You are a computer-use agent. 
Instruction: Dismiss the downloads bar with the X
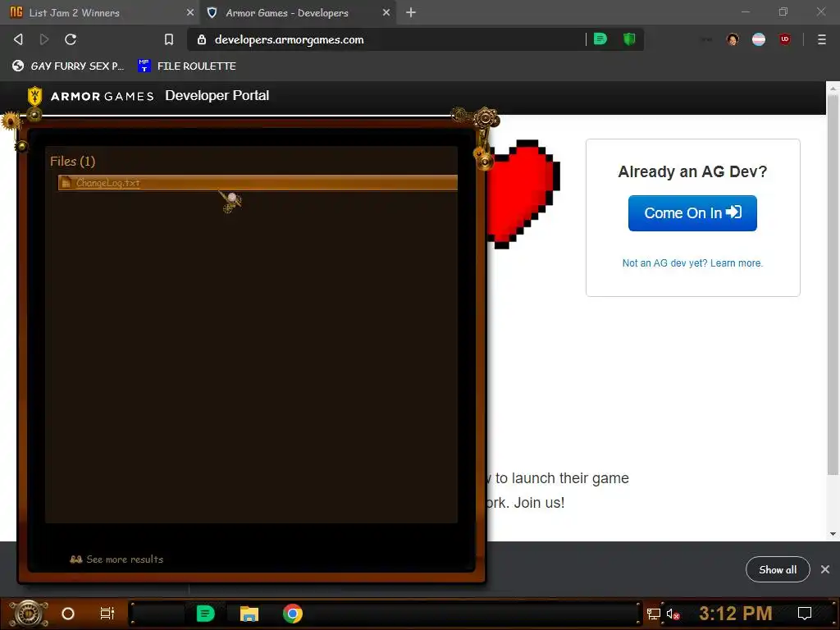[825, 569]
